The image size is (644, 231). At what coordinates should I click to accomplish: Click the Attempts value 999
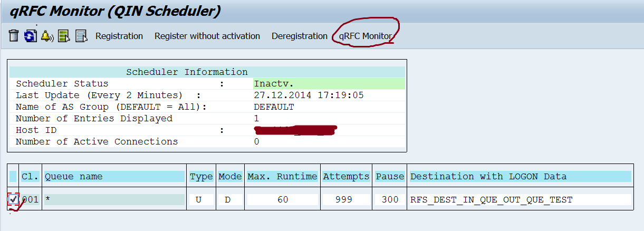point(346,199)
